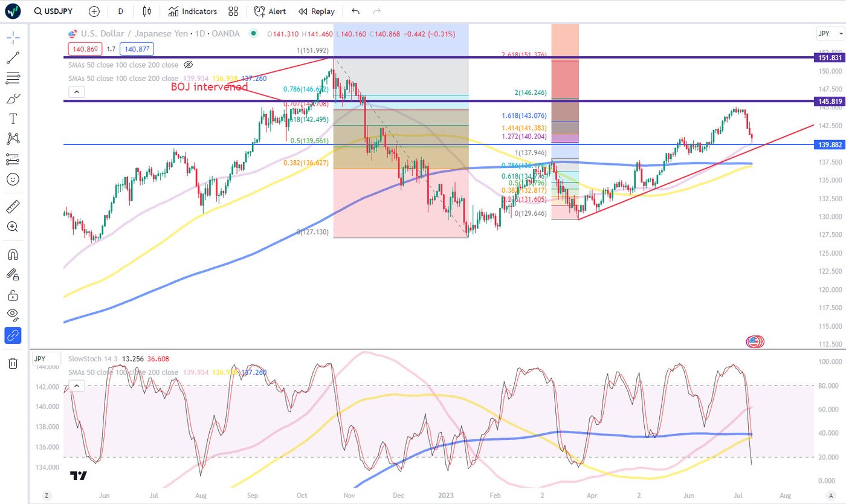Select the trend line drawing tool
Viewport: 846px width, 504px height.
13,58
